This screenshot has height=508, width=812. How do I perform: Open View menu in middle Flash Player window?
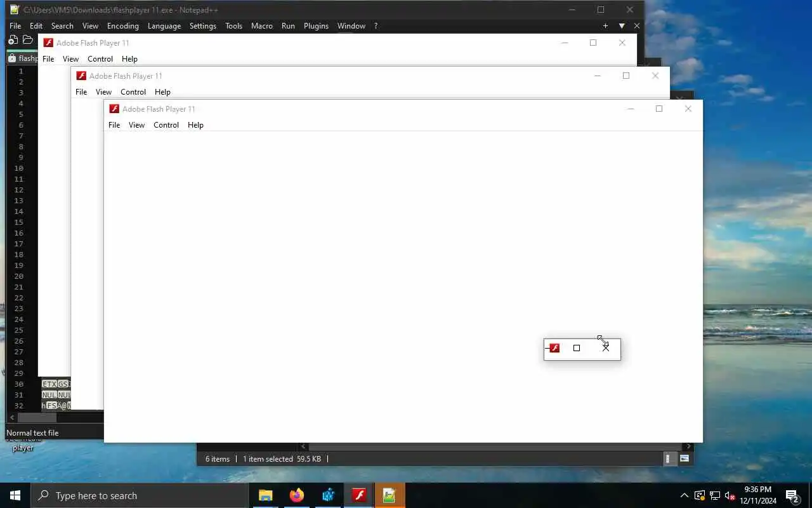[x=104, y=92]
